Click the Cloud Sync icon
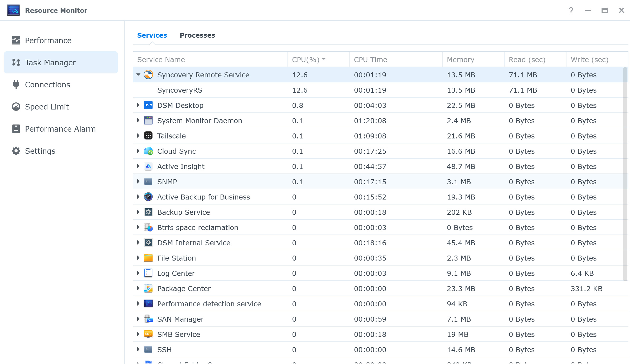The width and height of the screenshot is (630, 364). pos(148,151)
